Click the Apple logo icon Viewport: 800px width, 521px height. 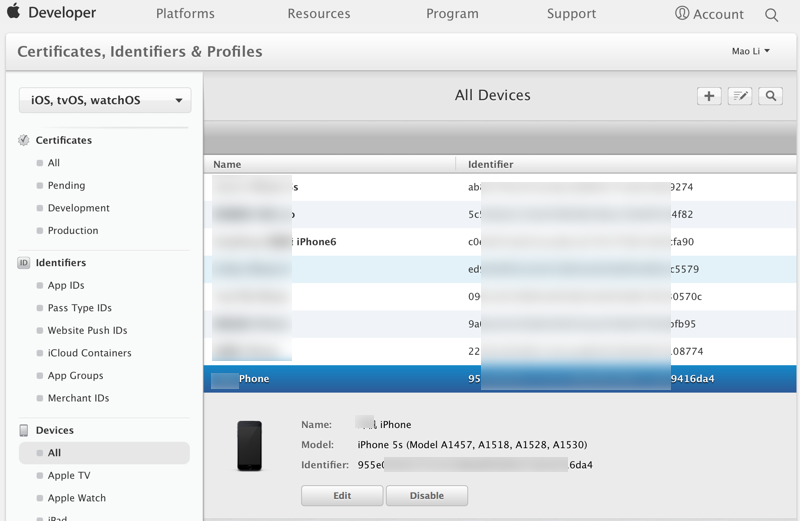point(14,11)
